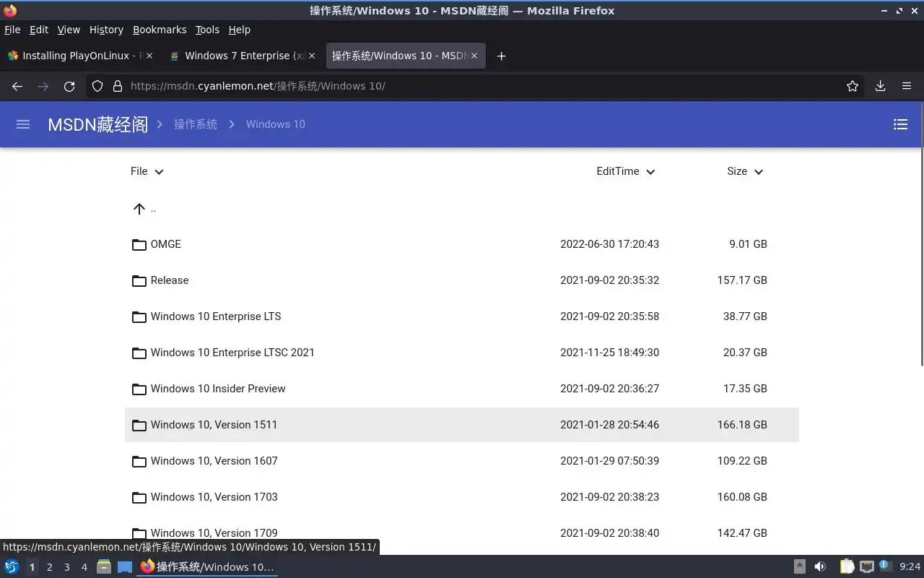Open the View menu

[69, 30]
